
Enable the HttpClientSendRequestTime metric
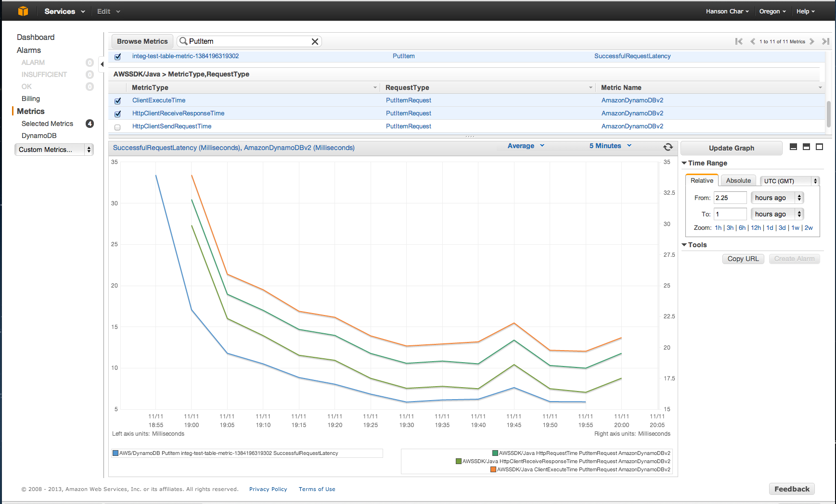(x=117, y=126)
